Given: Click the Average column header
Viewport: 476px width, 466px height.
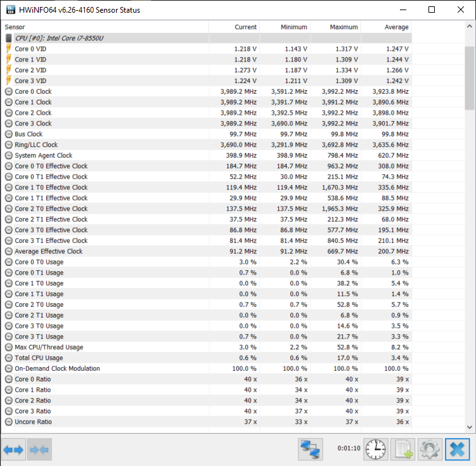Looking at the screenshot, I should tap(386, 27).
